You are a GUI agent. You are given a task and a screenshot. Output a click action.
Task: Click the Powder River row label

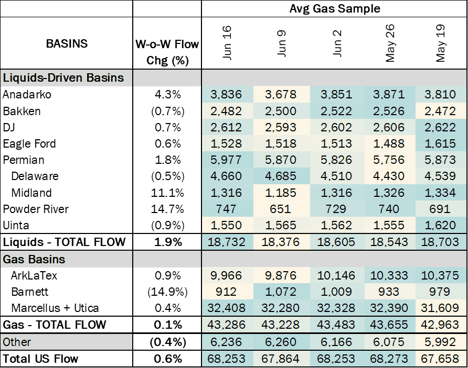tap(36, 209)
